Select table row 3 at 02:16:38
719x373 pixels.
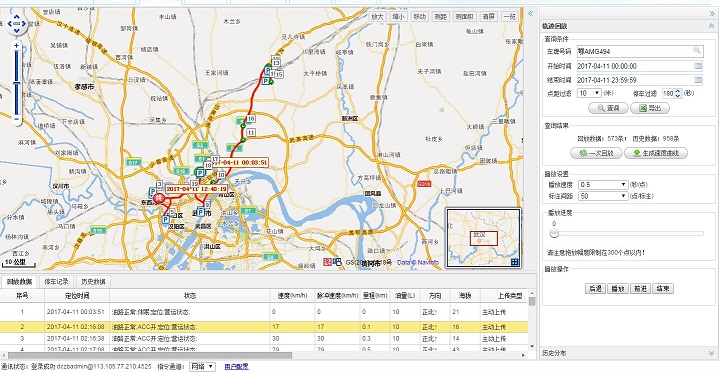point(264,339)
